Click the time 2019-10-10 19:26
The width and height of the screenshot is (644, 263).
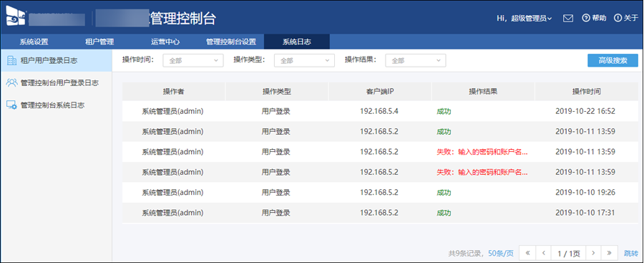tap(585, 193)
